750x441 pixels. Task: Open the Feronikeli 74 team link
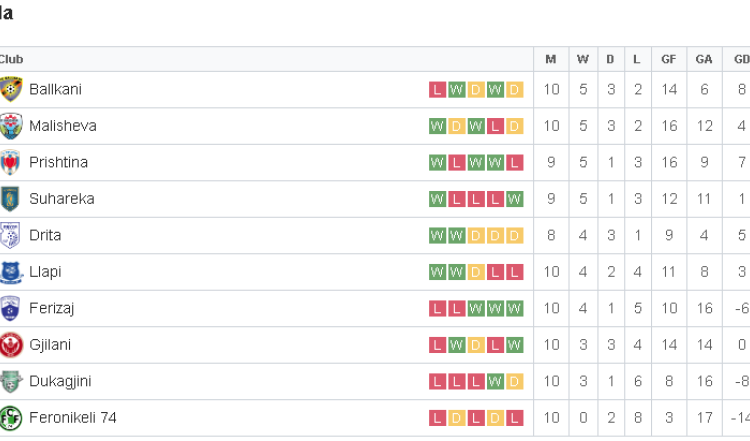[73, 418]
